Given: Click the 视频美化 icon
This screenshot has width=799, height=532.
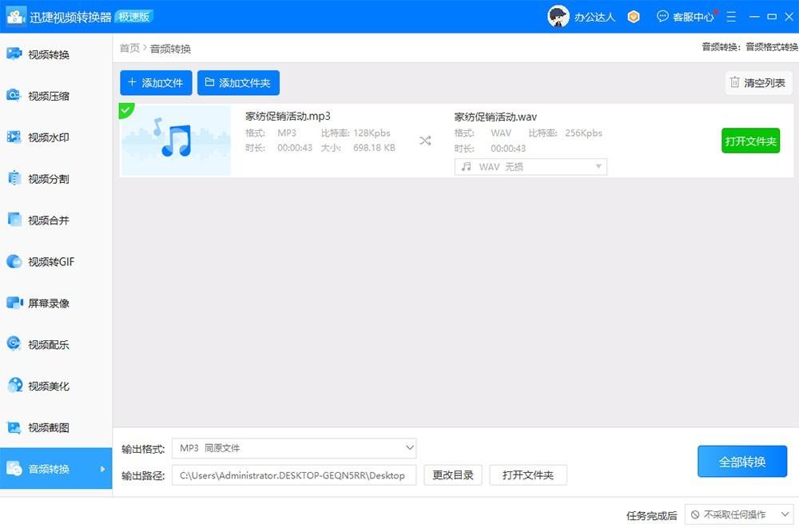Looking at the screenshot, I should [14, 386].
